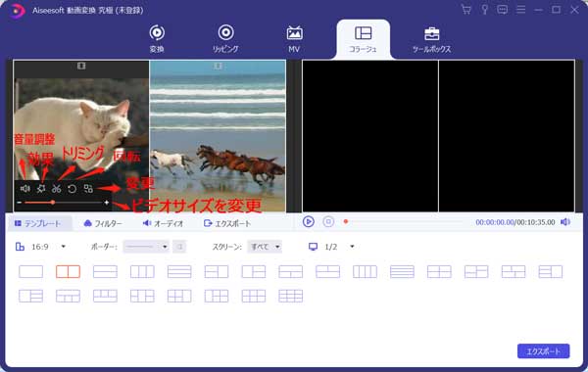
Task: Select the single-screen template
Action: (x=30, y=271)
